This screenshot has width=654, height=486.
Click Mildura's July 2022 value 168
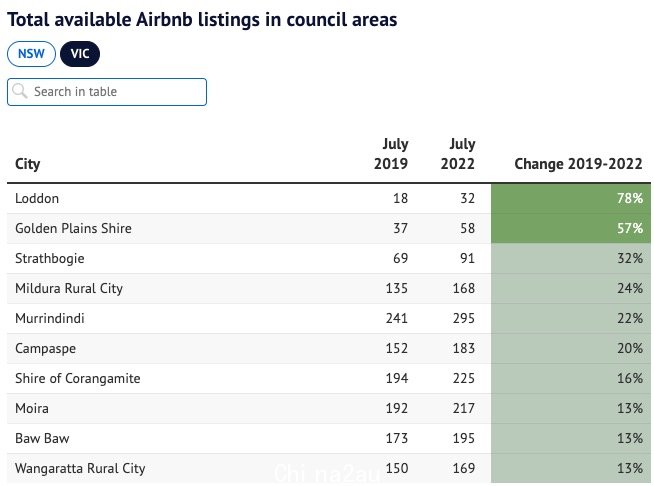pos(464,288)
